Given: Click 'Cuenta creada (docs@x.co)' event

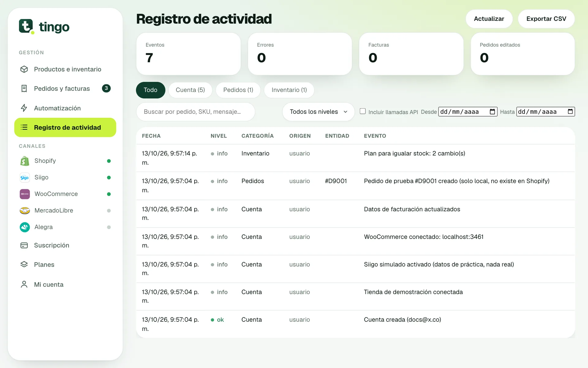Looking at the screenshot, I should [x=402, y=320].
